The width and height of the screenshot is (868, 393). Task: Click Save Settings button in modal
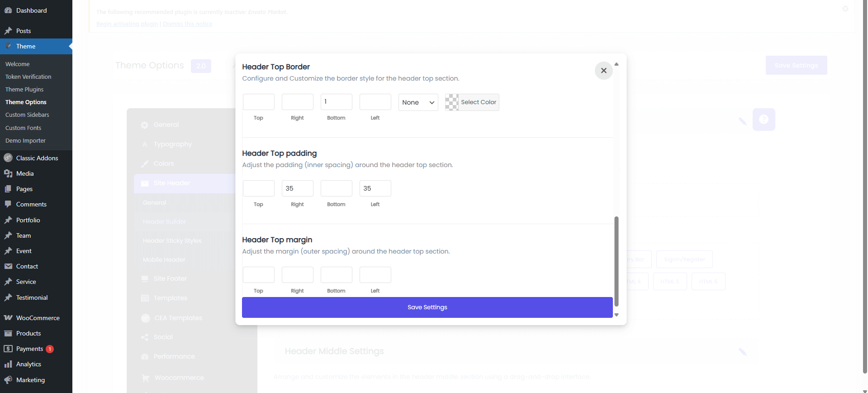click(427, 307)
